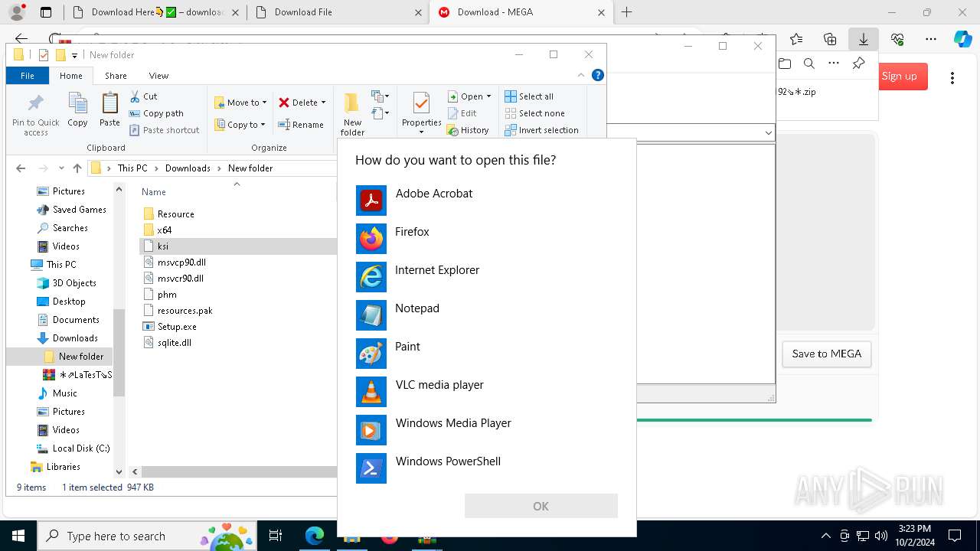Click Paste shortcut in the ribbon
980x551 pixels.
coord(164,130)
